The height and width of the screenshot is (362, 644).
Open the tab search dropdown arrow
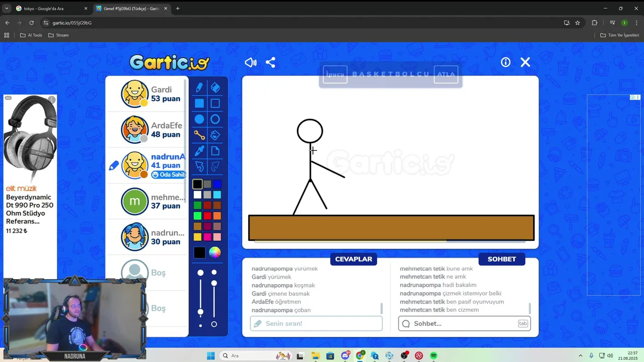click(x=7, y=9)
